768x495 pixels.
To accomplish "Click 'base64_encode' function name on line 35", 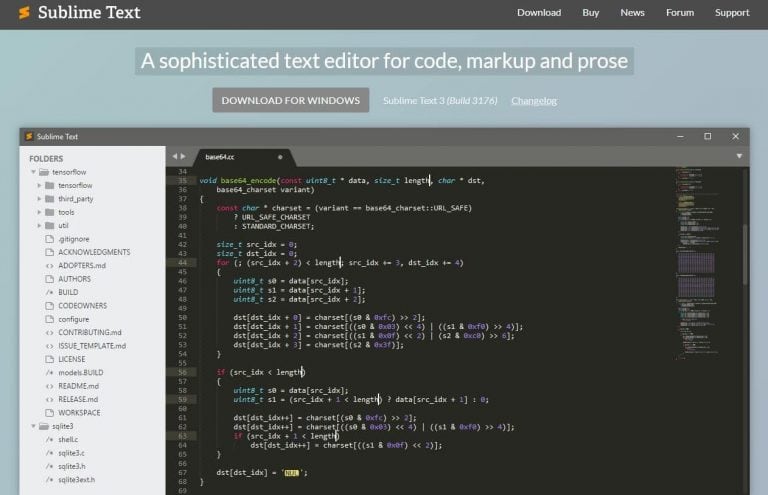I will coord(248,181).
